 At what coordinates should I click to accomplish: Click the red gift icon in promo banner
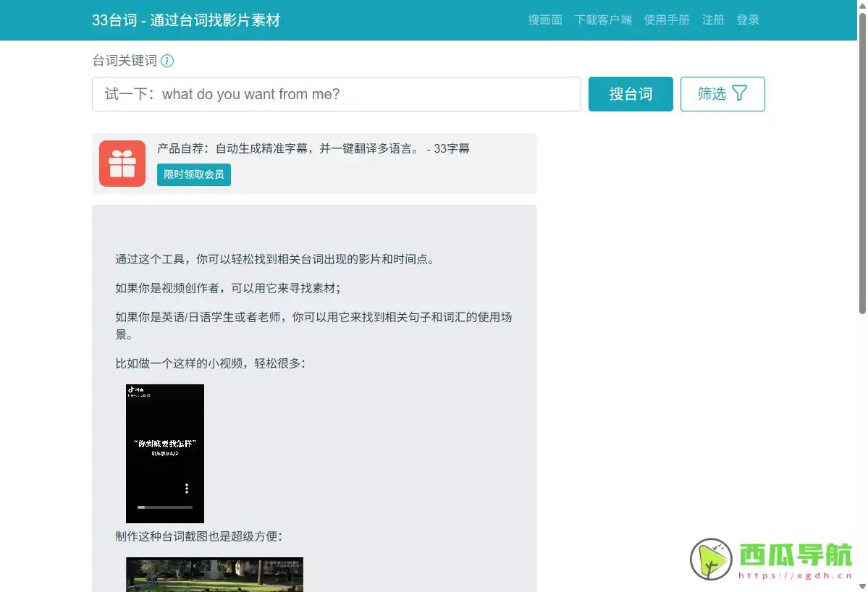122,163
